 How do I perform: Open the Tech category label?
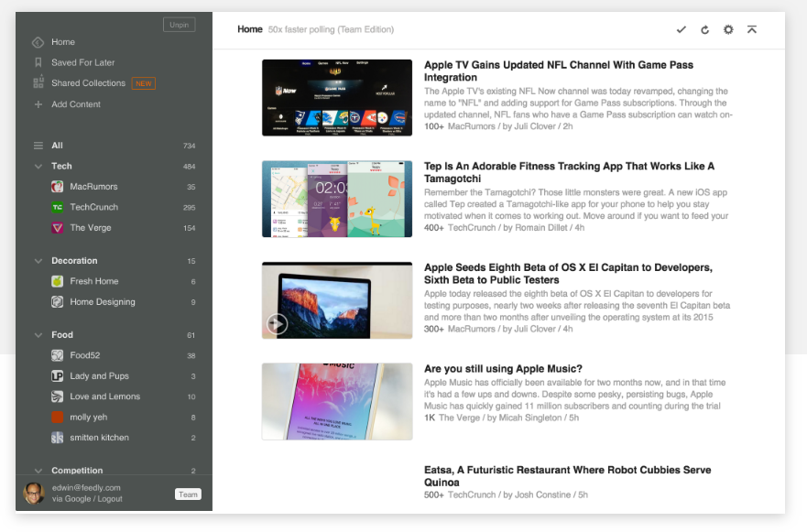point(61,166)
